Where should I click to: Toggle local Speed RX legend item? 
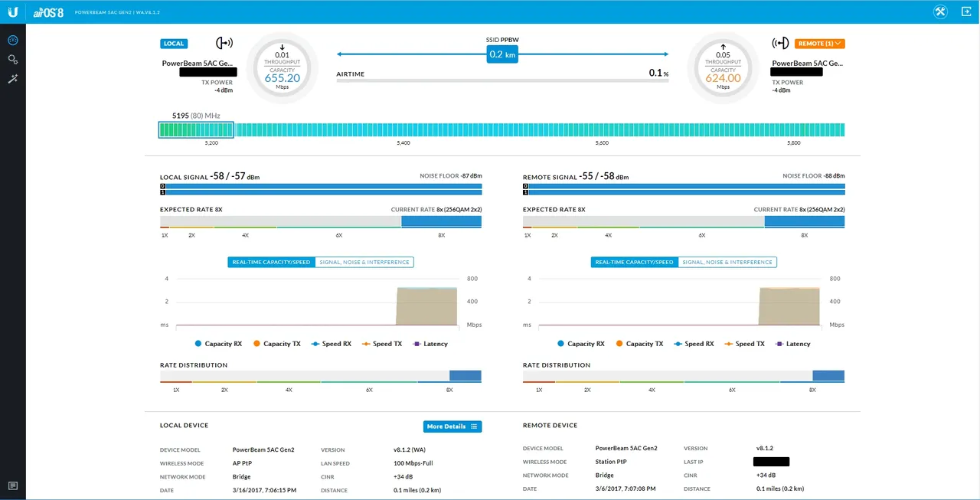click(x=332, y=344)
